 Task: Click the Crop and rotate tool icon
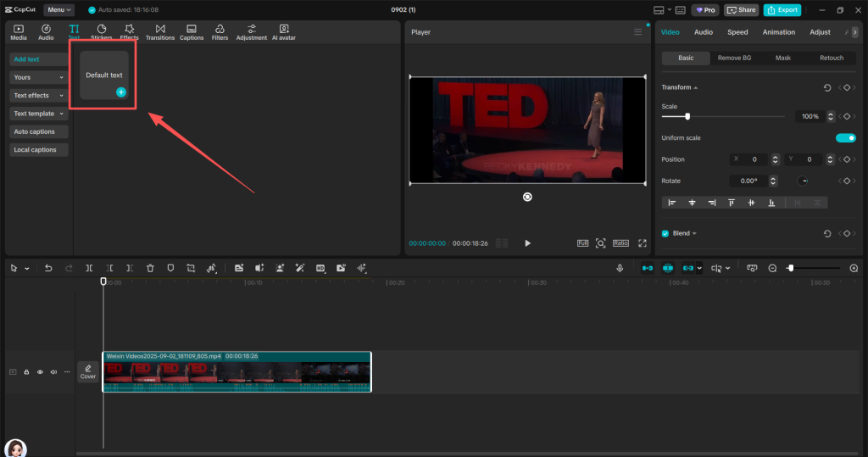pyautogui.click(x=191, y=268)
